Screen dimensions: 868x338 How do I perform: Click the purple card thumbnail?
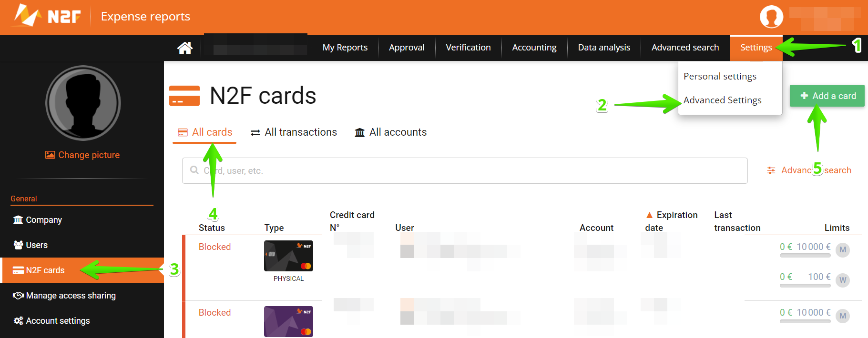tap(288, 321)
